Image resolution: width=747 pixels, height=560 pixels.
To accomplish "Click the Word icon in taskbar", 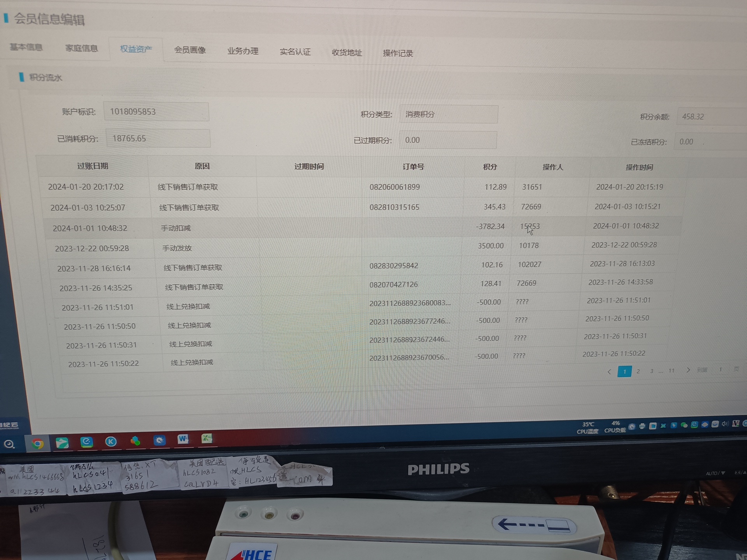I will coord(183,439).
